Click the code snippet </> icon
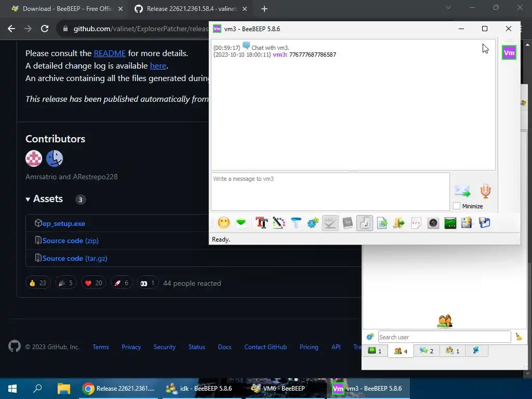This screenshot has height=399, width=532. 416,223
